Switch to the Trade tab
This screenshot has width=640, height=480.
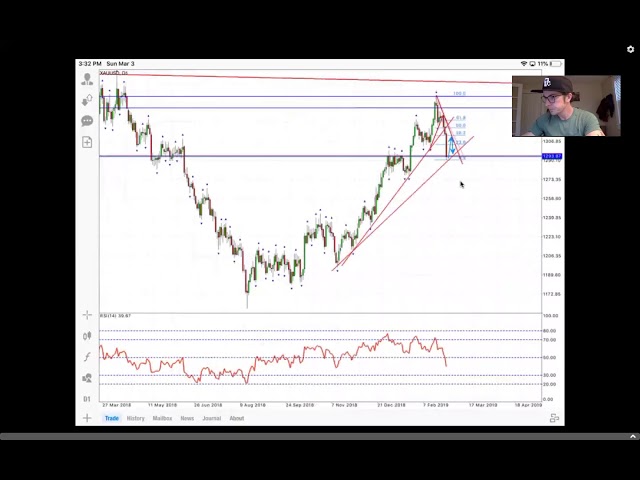point(112,418)
